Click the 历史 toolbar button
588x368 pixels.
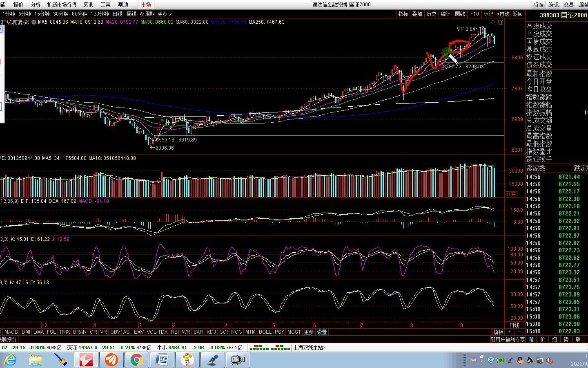tap(432, 14)
